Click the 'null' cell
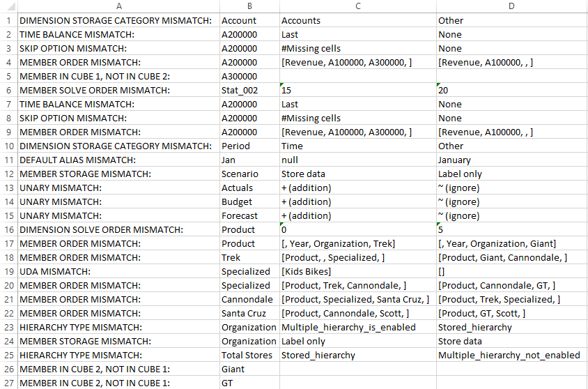Viewport: 588px width, 389px height. (358, 160)
